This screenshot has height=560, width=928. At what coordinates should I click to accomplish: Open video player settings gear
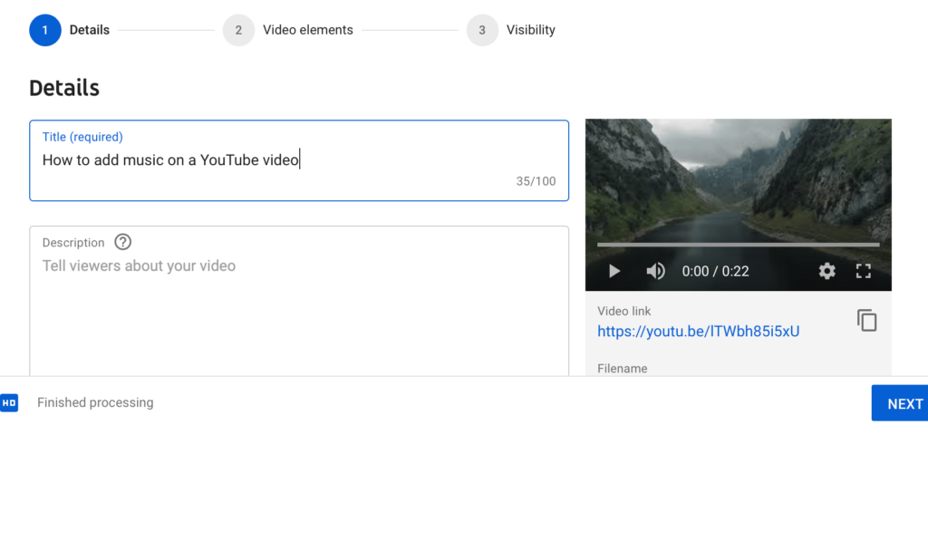point(826,271)
